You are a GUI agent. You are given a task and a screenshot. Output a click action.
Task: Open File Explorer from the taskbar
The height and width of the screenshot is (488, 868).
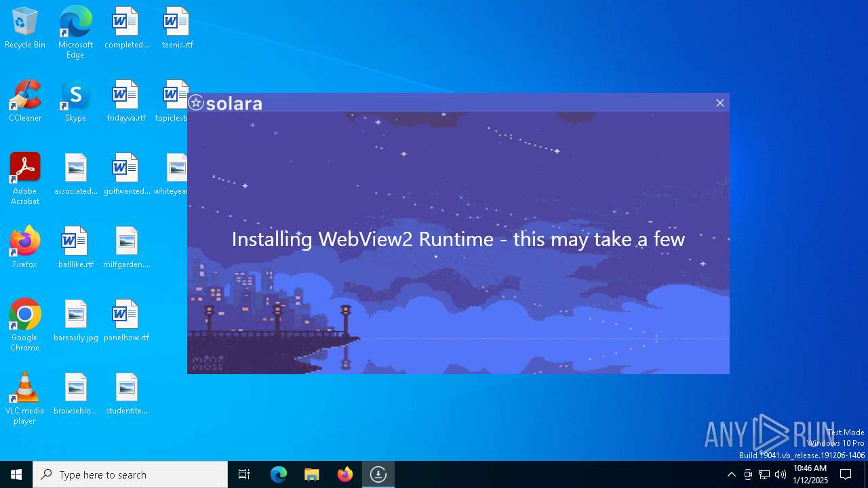click(312, 474)
